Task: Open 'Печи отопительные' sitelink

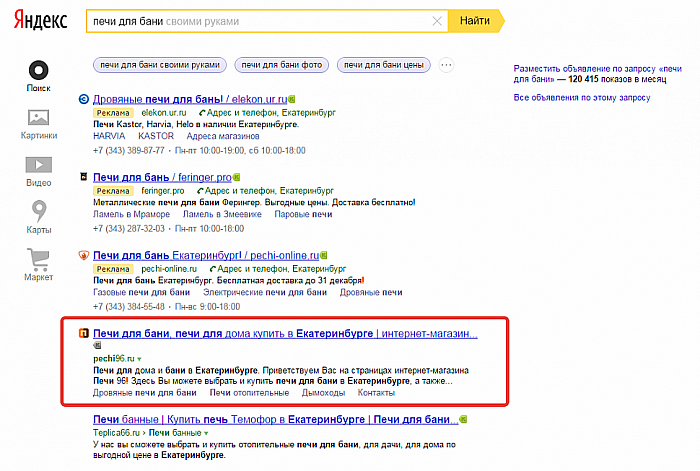Action: (249, 393)
